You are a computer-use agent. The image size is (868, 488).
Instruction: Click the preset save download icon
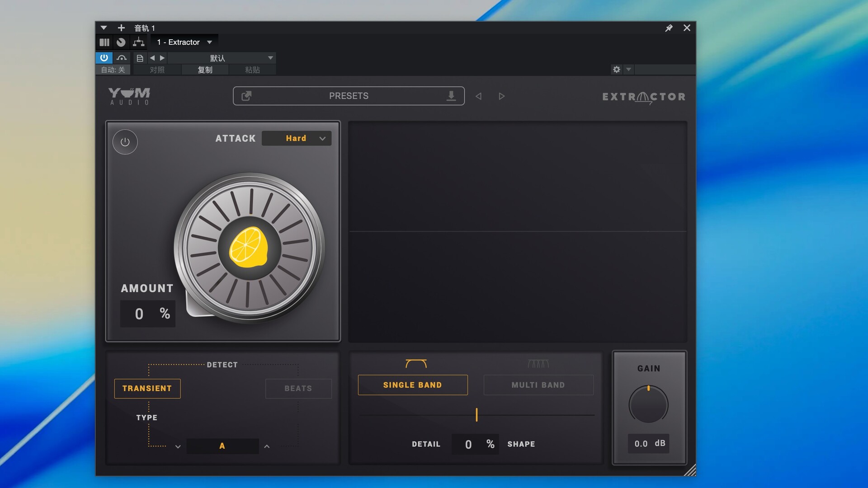click(451, 96)
